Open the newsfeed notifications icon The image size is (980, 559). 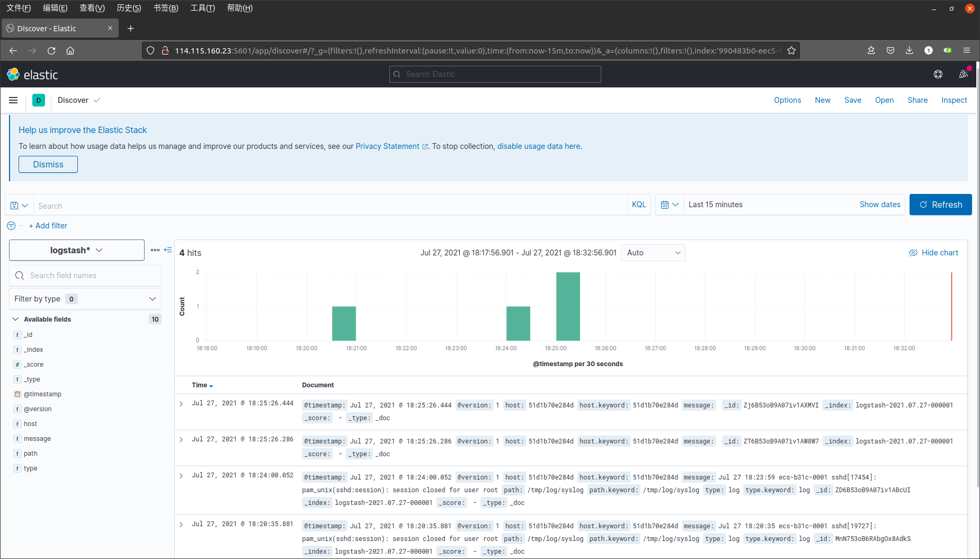pos(964,74)
